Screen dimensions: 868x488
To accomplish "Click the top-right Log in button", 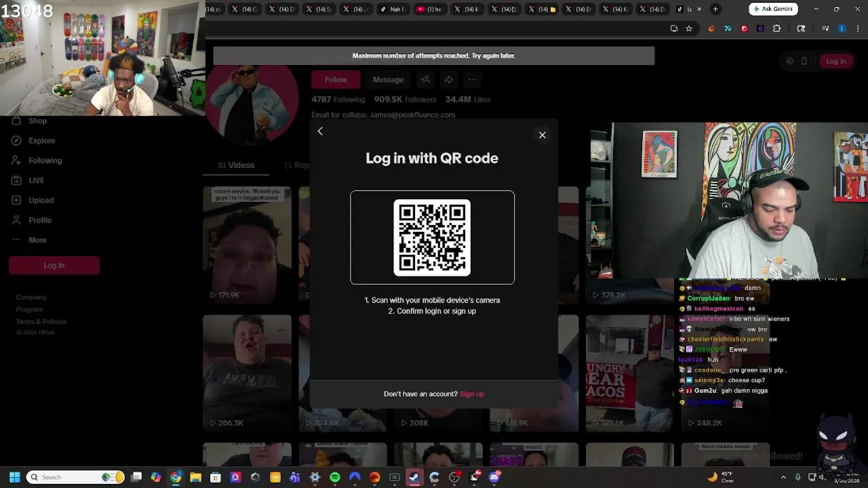I will (835, 61).
